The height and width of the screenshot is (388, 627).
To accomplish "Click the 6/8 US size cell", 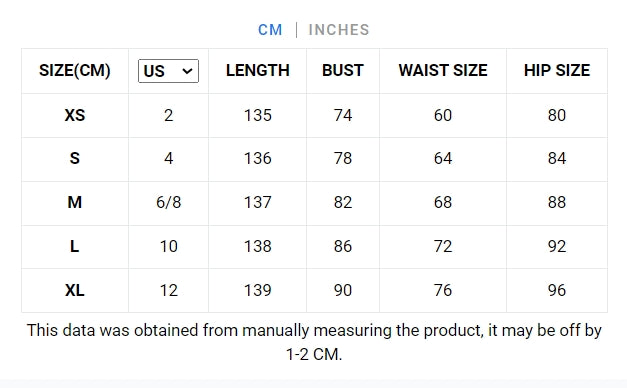I will (x=168, y=202).
